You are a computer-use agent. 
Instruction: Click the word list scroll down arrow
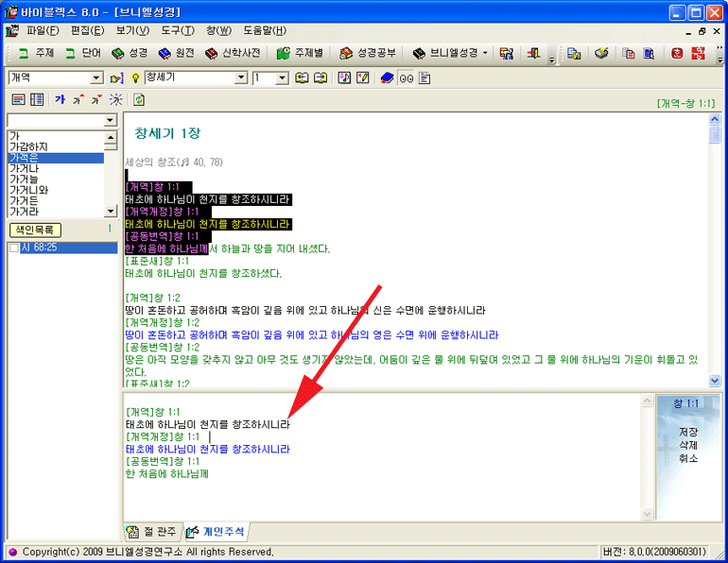111,211
